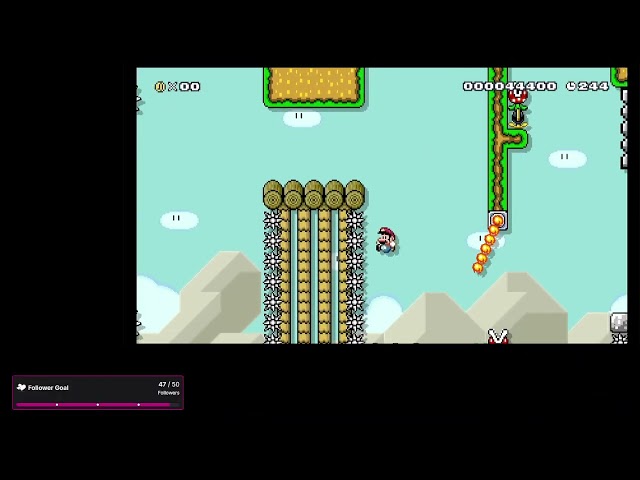This screenshot has height=480, width=640.
Task: Click the piranha plant at the bottom
Action: click(498, 337)
